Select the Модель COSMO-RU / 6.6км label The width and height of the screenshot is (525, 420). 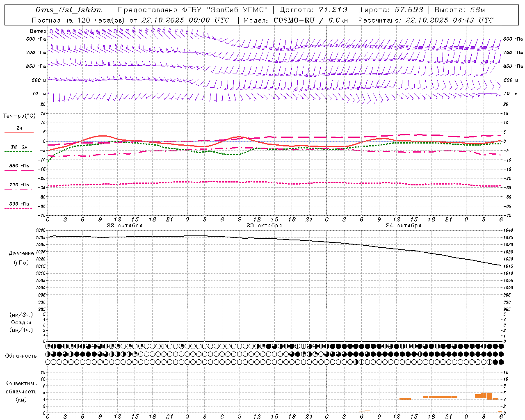(x=295, y=20)
